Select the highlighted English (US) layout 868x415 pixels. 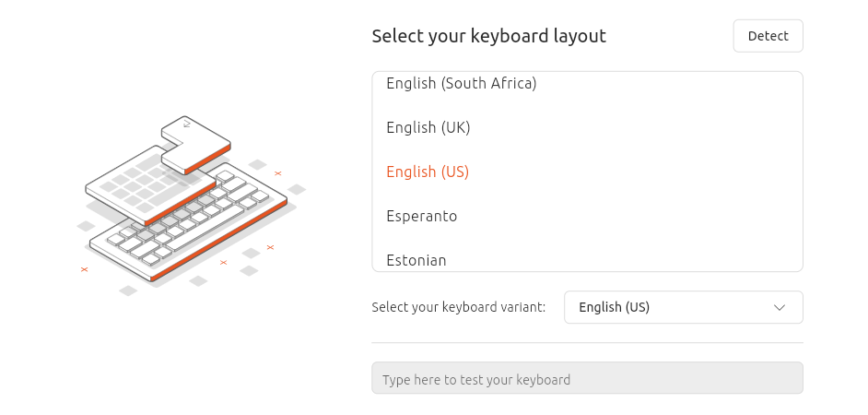(428, 172)
